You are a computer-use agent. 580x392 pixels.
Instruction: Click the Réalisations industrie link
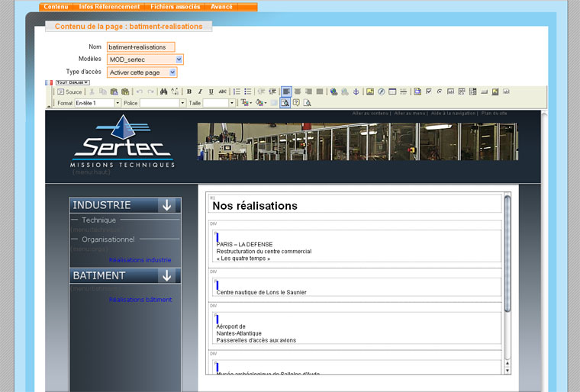[x=140, y=260]
